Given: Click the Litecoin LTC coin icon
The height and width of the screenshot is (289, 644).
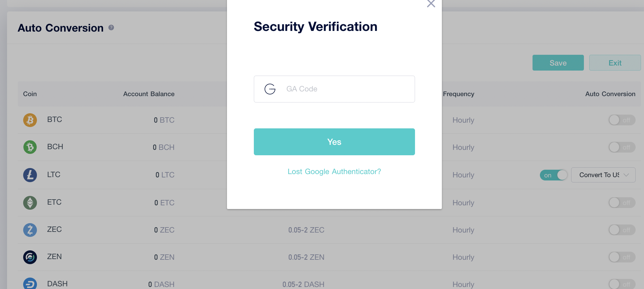Looking at the screenshot, I should point(30,175).
